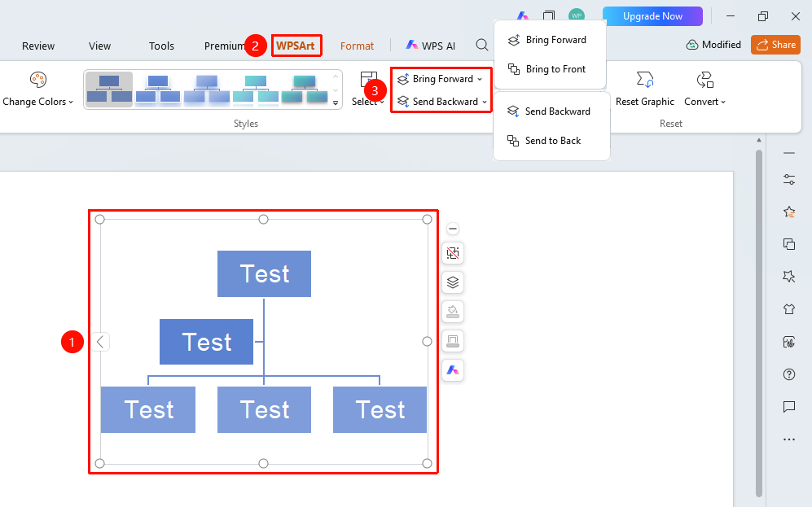The height and width of the screenshot is (507, 812).
Task: Open the Send Backward dropdown in the ribbon
Action: [442, 102]
